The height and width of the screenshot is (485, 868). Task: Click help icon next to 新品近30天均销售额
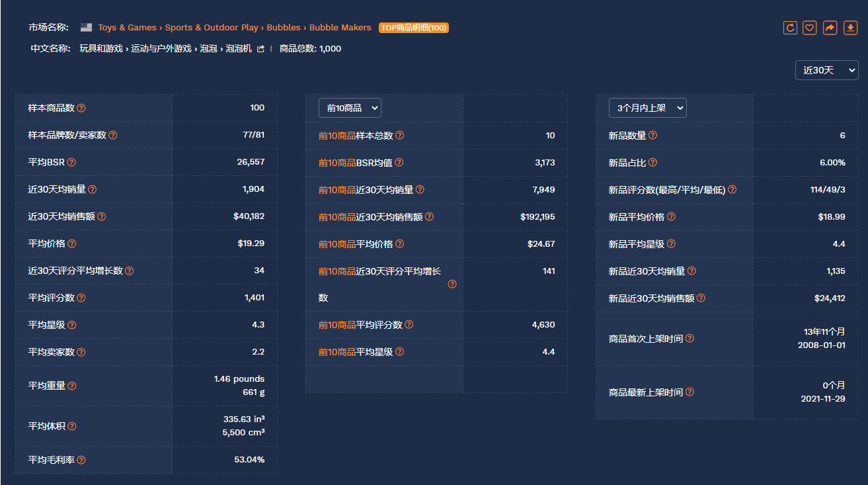click(x=701, y=298)
